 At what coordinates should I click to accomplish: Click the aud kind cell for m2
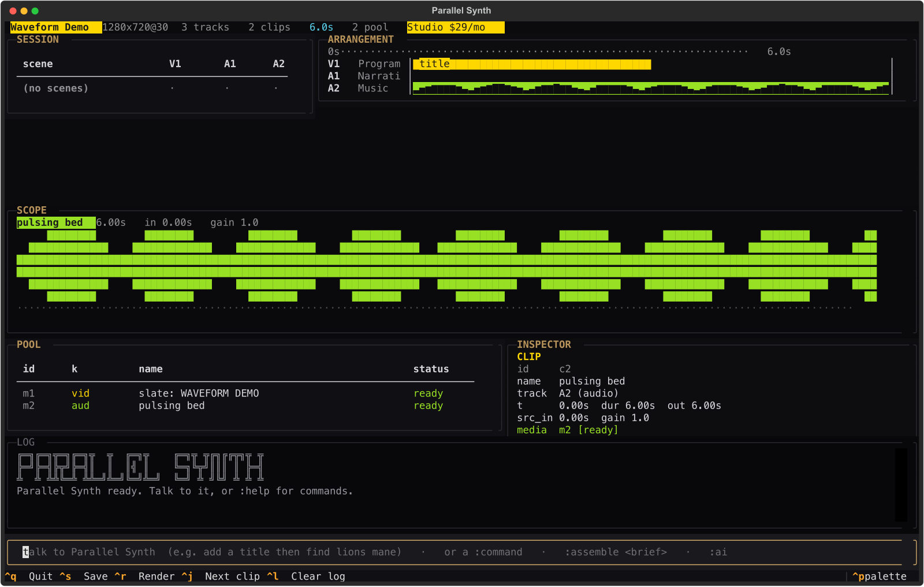[80, 406]
